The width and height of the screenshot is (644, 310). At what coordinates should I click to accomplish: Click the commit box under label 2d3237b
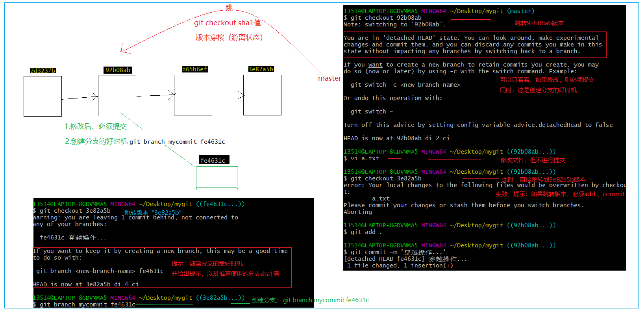click(x=43, y=96)
